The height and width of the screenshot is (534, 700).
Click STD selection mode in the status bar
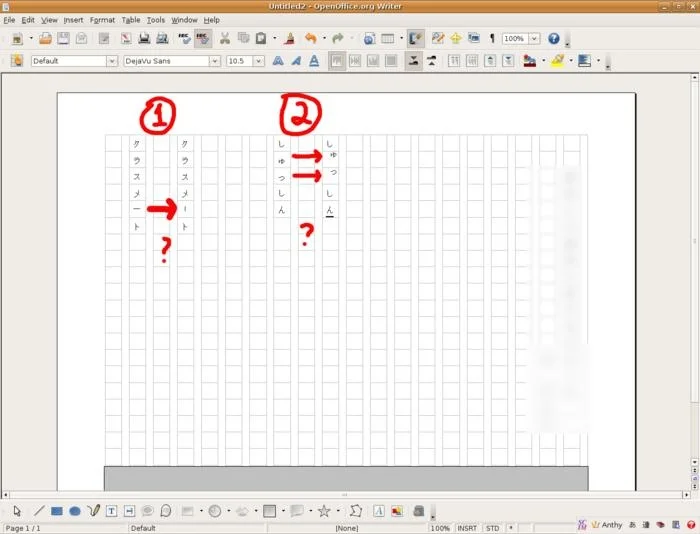[492, 528]
